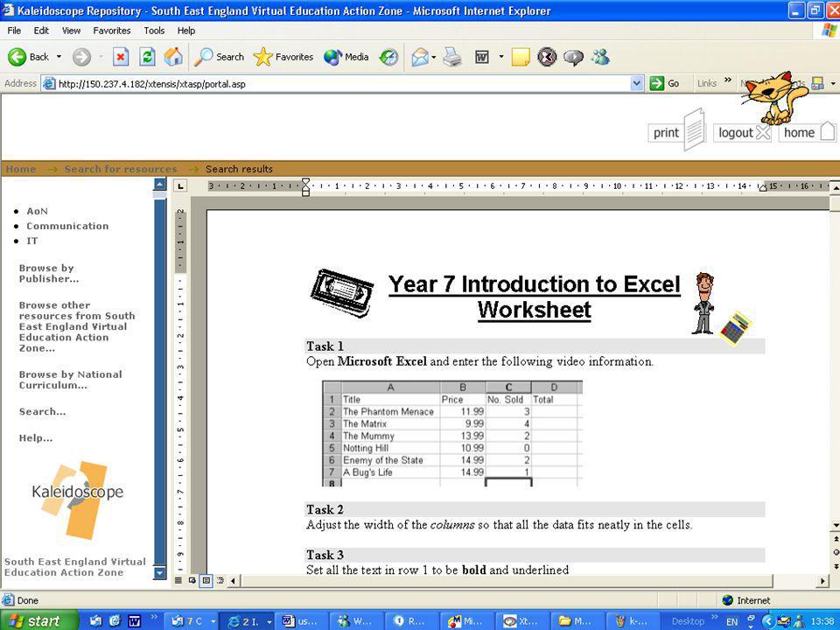Open the Search magnifier toolbar button
The width and height of the screenshot is (840, 630).
point(219,57)
